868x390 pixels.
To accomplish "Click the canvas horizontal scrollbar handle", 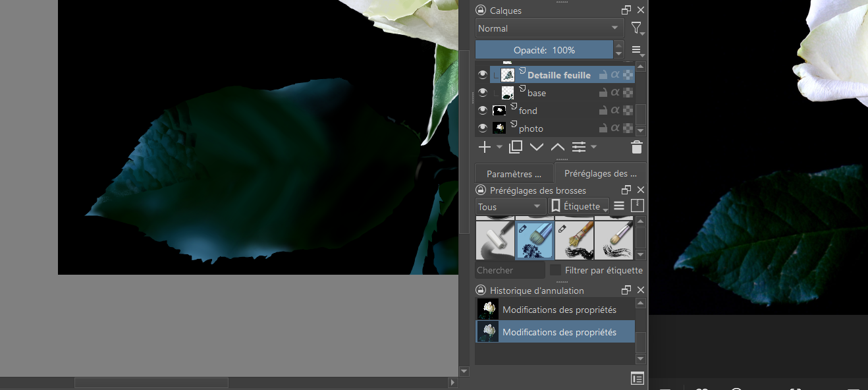I will click(x=151, y=383).
